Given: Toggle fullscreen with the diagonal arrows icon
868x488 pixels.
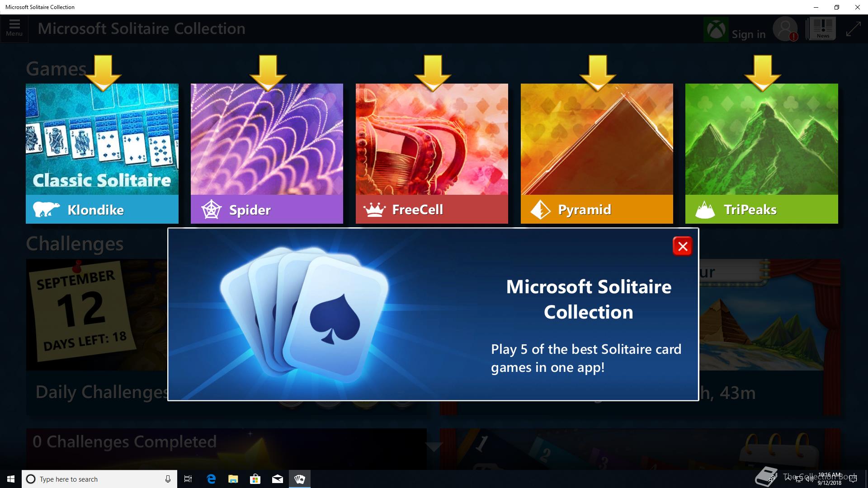Looking at the screenshot, I should pos(853,29).
